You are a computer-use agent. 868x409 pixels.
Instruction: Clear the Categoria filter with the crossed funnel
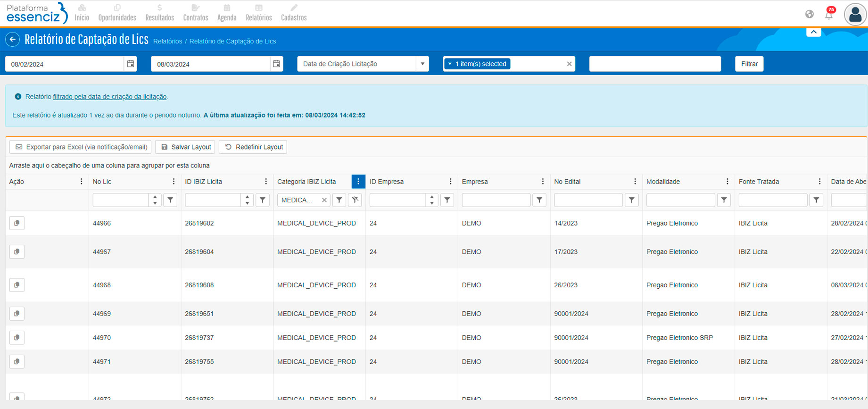tap(355, 200)
